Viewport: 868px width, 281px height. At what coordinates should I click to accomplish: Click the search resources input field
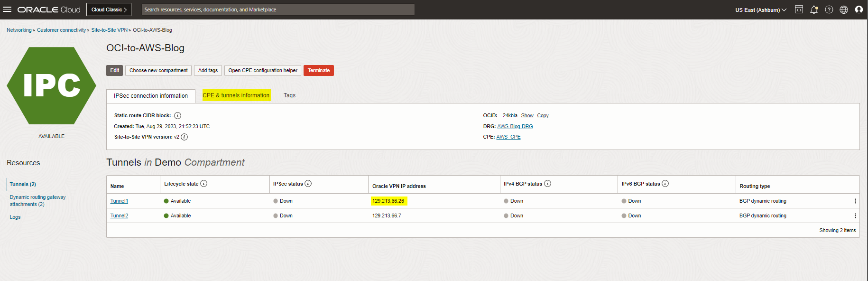[x=277, y=9]
